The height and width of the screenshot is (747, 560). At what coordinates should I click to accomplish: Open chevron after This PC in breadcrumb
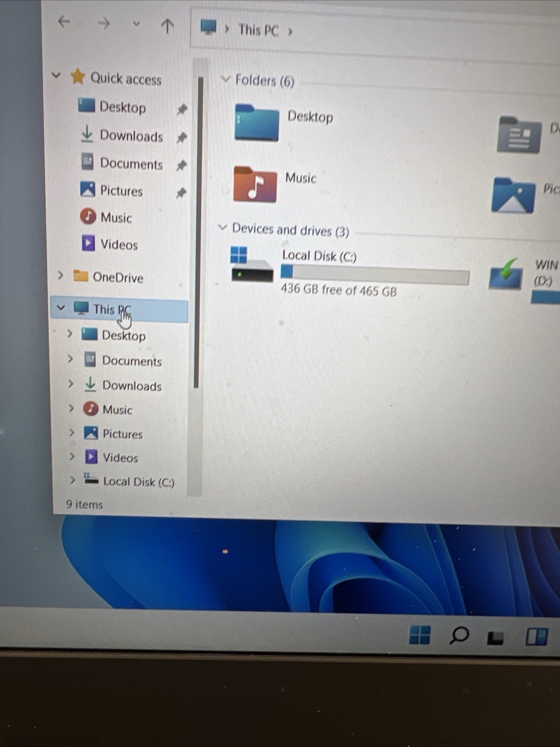click(290, 32)
